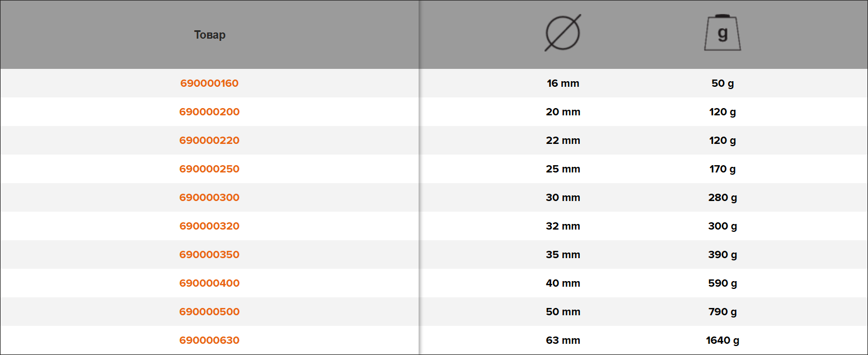
Task: Open product link 690000220
Action: [209, 141]
